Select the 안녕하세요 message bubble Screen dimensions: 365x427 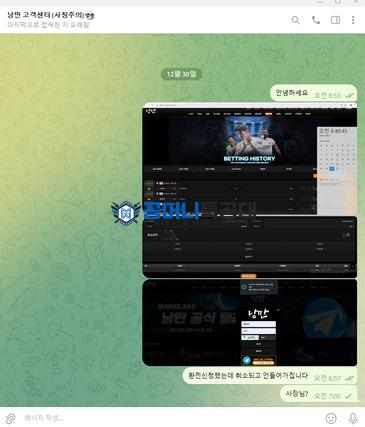313,93
